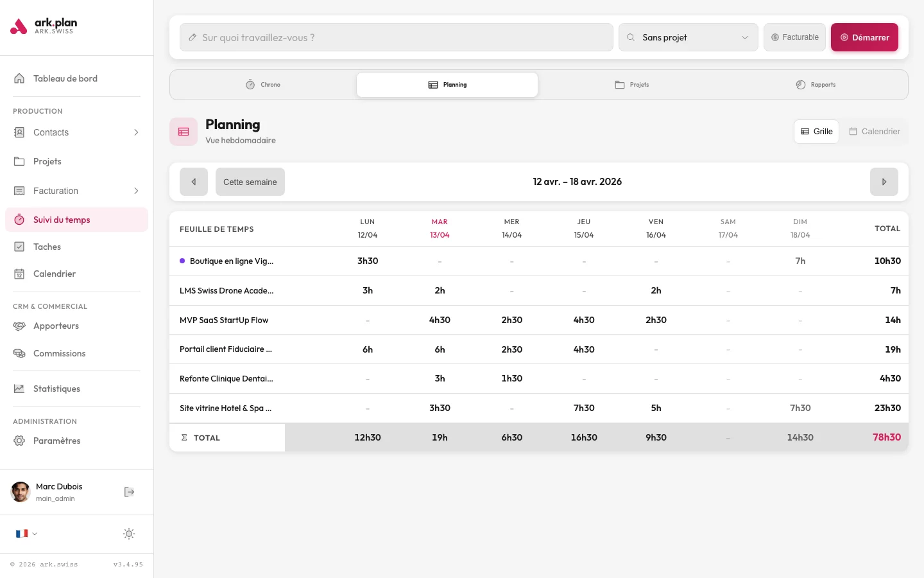Go to previous week with left arrow
Image resolution: width=924 pixels, height=578 pixels.
coord(194,182)
